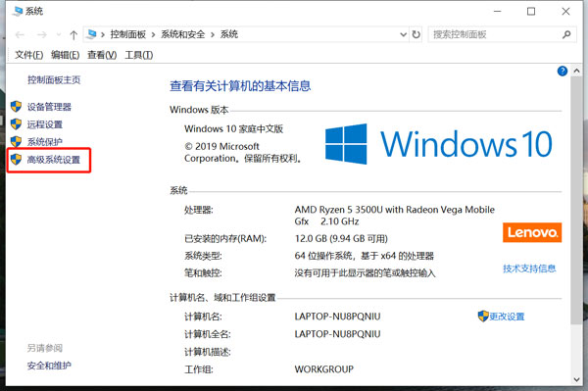Open 控制面板主页 link
Image resolution: width=588 pixels, height=391 pixels.
point(54,79)
